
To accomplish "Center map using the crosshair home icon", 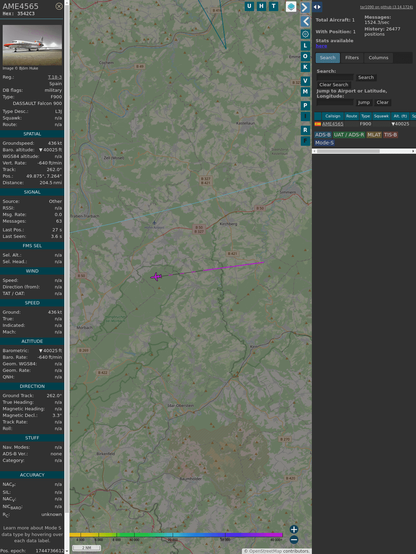I will (x=305, y=34).
